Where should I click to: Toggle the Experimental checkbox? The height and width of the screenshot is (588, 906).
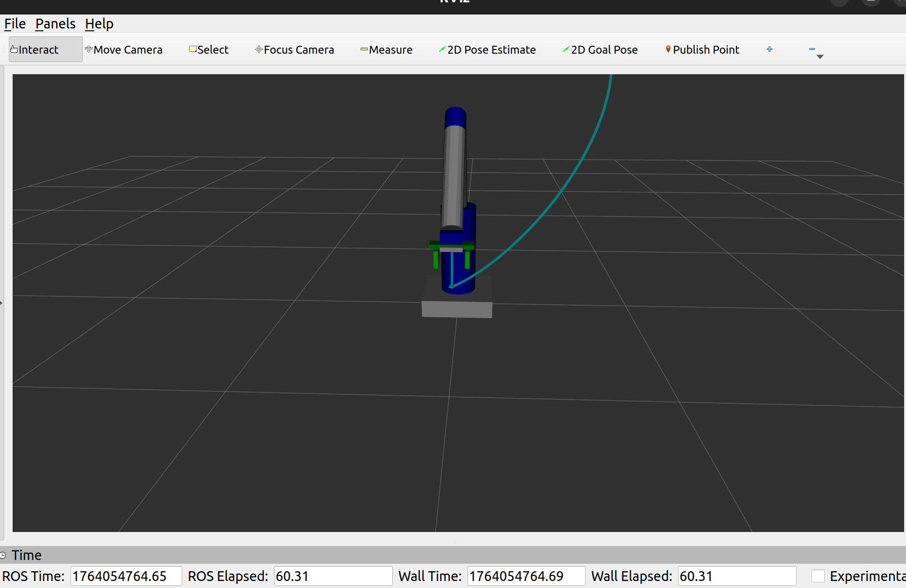(818, 576)
